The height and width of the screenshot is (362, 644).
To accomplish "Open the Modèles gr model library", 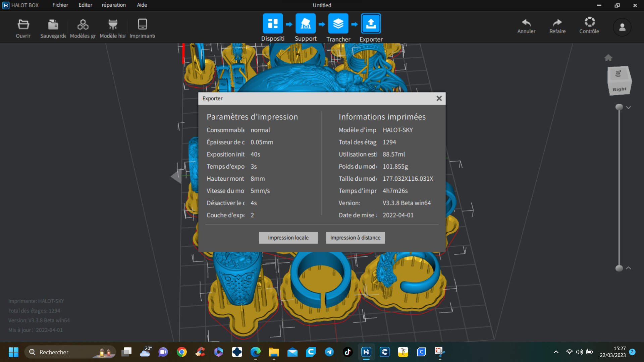I will [83, 24].
